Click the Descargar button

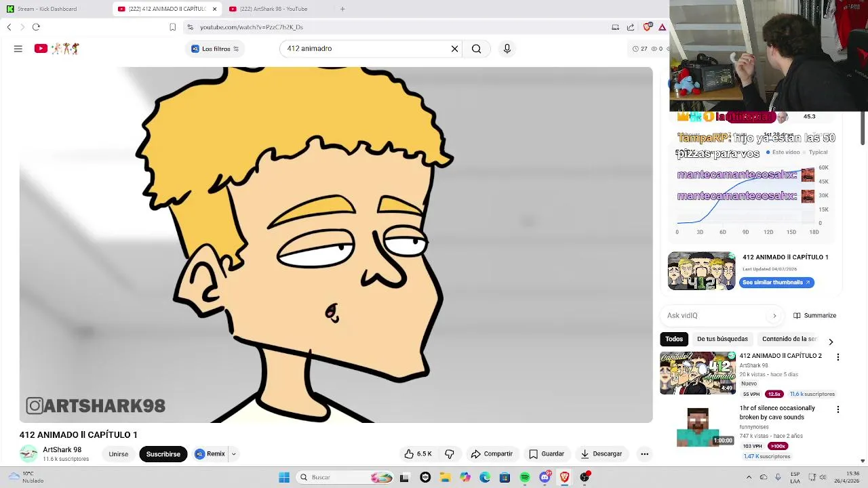(x=601, y=454)
